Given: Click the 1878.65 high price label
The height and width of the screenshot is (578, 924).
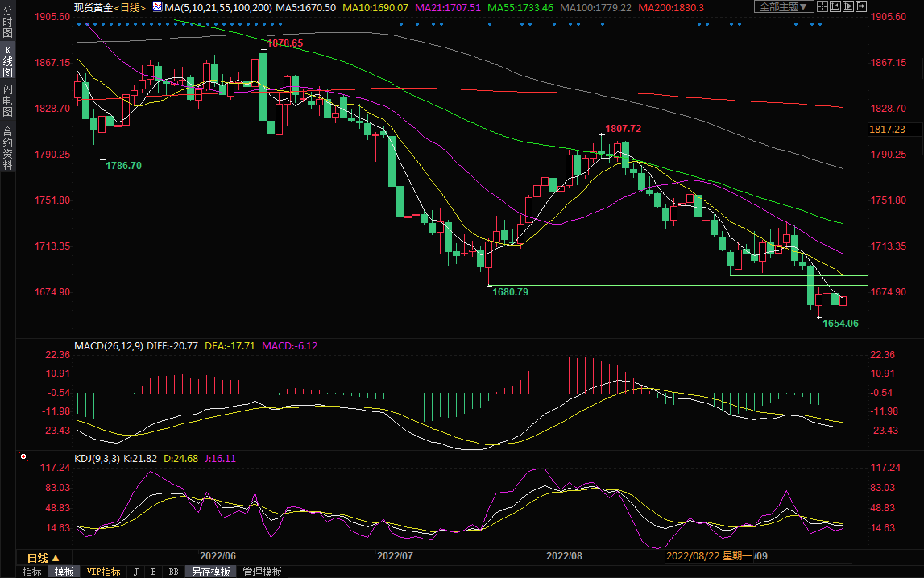Looking at the screenshot, I should pos(285,43).
